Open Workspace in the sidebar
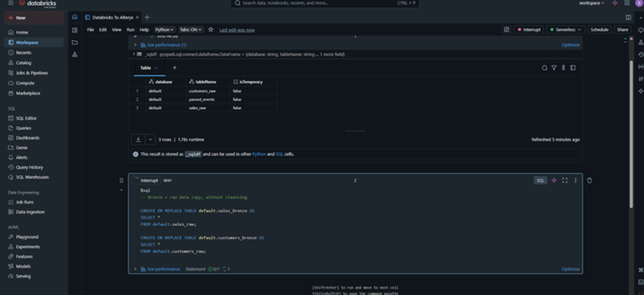The image size is (644, 295). (x=34, y=43)
